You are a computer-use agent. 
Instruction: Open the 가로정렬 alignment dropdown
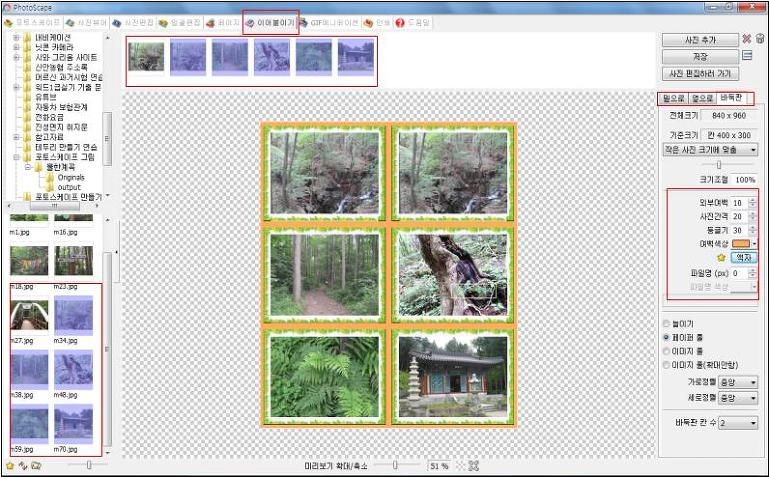(738, 382)
